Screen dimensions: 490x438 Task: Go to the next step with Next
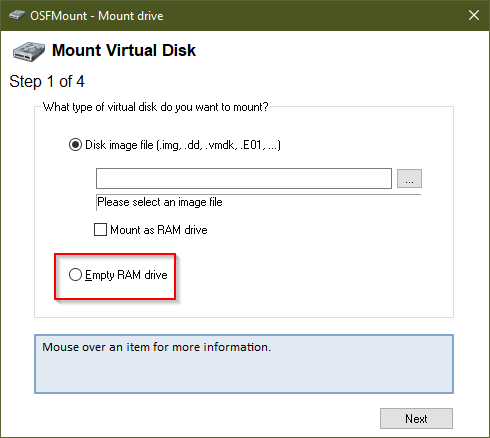pos(416,418)
